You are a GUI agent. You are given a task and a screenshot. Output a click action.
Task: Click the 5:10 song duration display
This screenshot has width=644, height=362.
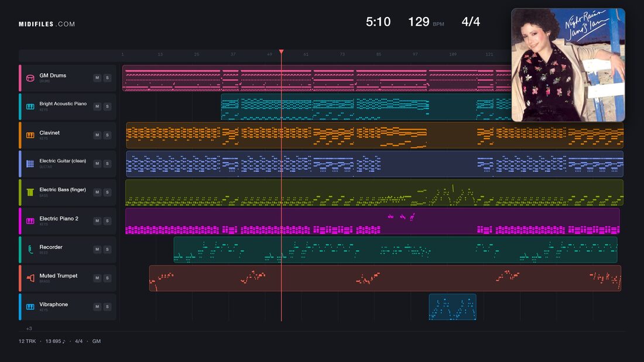(x=378, y=22)
